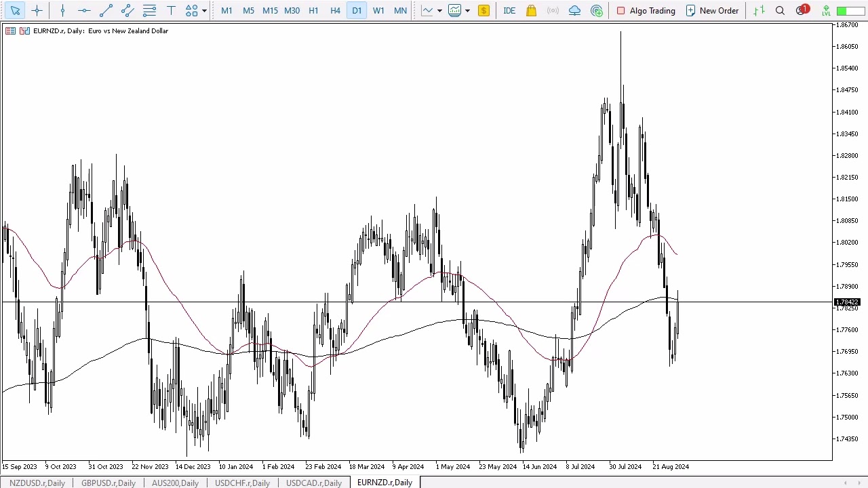The width and height of the screenshot is (868, 488).
Task: Toggle Algo Trading button
Action: (x=646, y=10)
